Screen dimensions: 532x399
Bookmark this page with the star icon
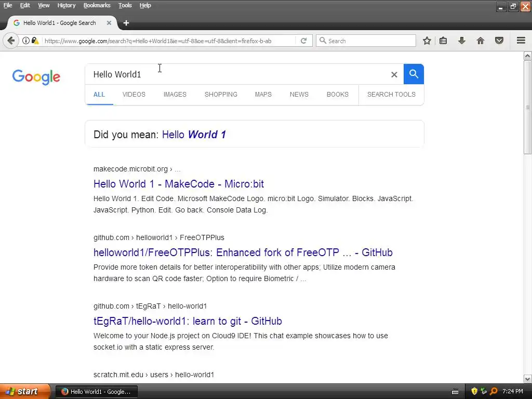[427, 41]
